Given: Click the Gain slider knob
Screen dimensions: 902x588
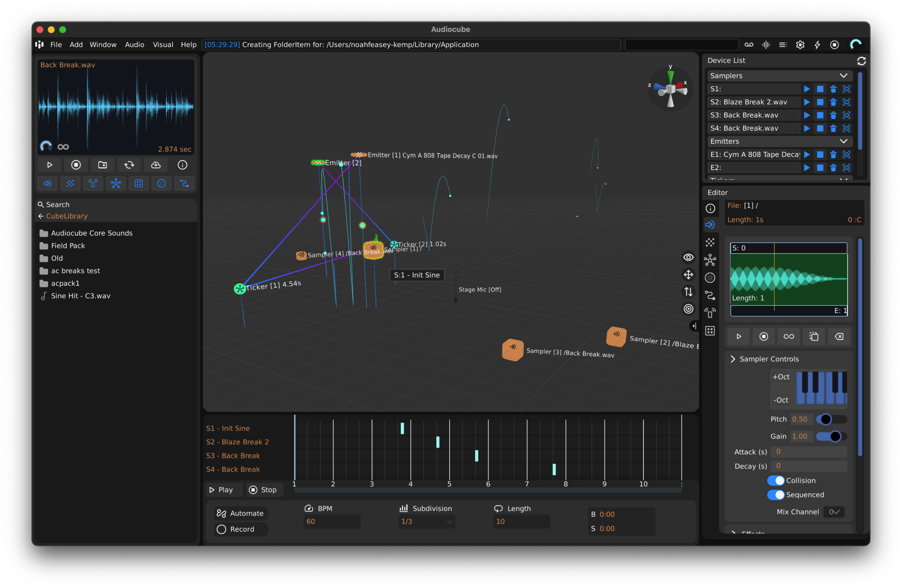Looking at the screenshot, I should pos(835,436).
